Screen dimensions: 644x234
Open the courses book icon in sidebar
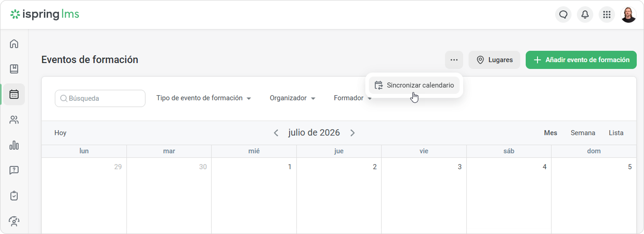pos(14,69)
